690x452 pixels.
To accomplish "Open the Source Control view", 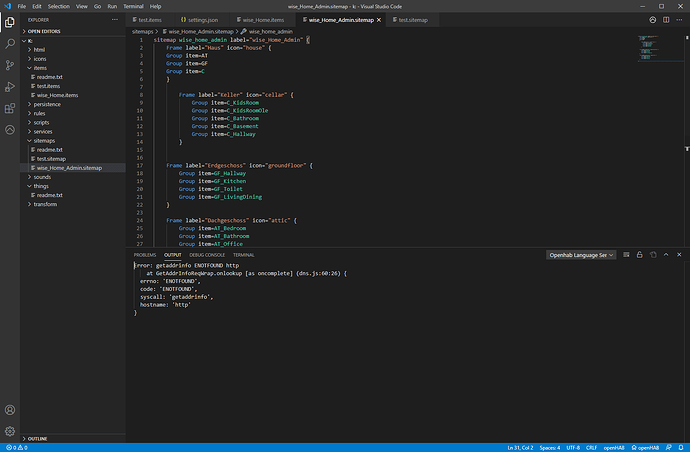I will [10, 63].
